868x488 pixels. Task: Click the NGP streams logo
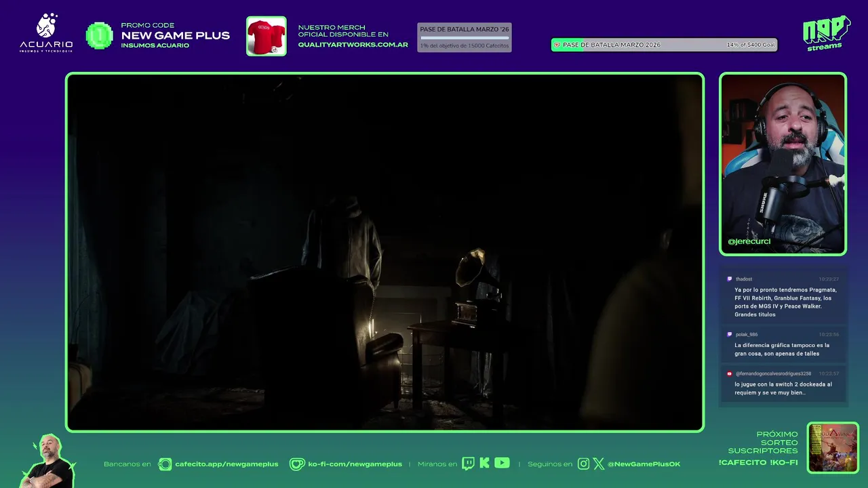[x=827, y=33]
